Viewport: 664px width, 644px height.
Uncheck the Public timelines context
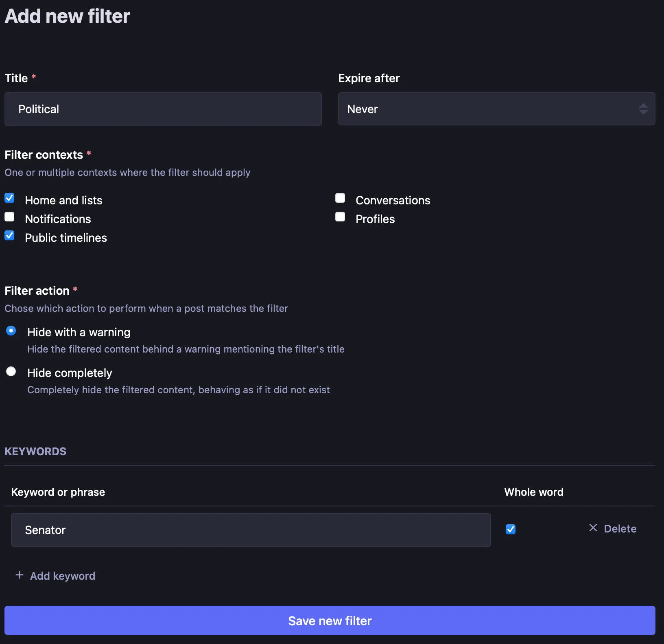9,235
